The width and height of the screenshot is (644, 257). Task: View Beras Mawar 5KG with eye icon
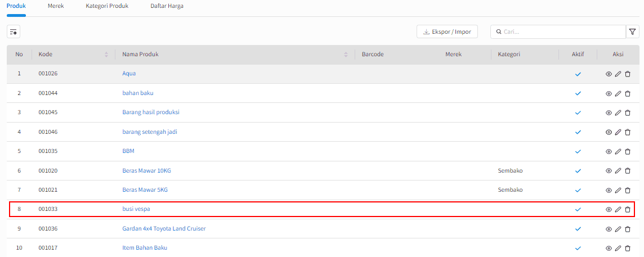[609, 190]
